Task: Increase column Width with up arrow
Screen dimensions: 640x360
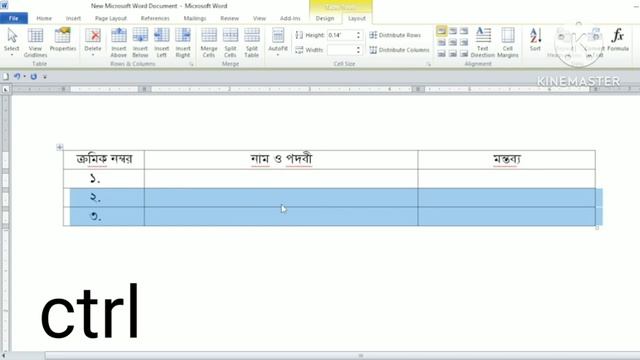Action: point(358,48)
